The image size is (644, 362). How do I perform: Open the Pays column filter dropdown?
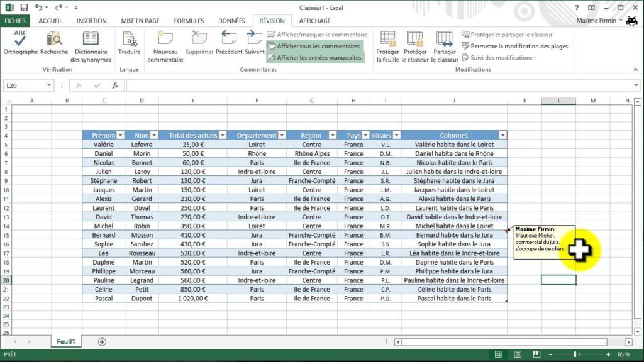pyautogui.click(x=364, y=135)
